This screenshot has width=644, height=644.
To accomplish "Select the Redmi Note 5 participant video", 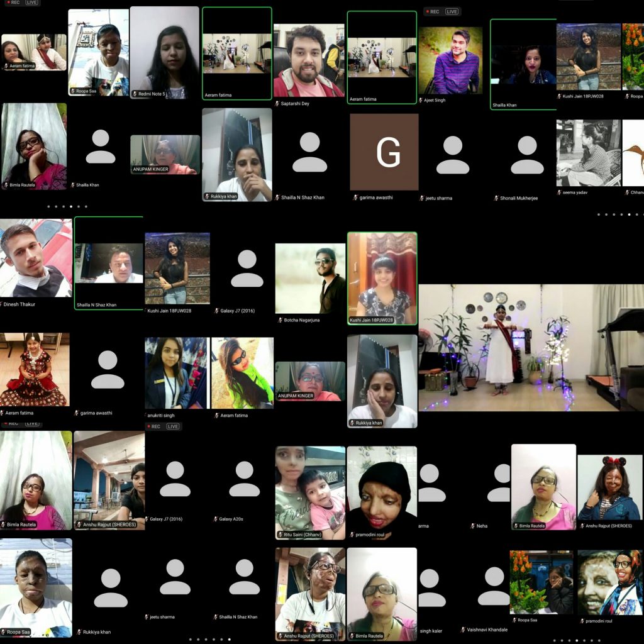I will point(164,52).
